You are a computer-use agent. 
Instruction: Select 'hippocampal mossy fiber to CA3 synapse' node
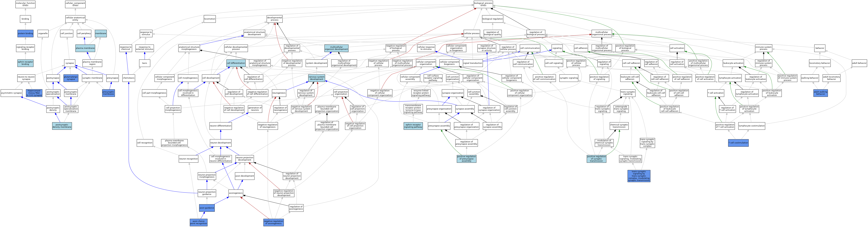click(x=34, y=93)
